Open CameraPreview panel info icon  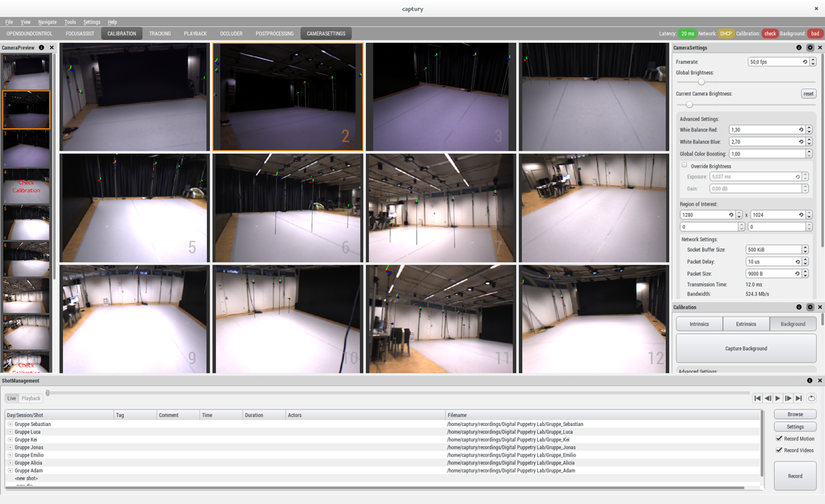(41, 47)
